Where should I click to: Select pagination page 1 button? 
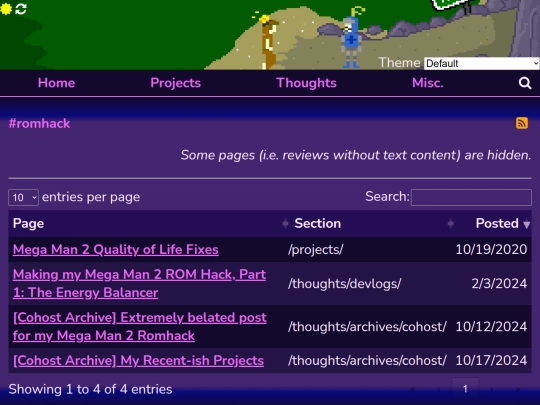pos(465,389)
